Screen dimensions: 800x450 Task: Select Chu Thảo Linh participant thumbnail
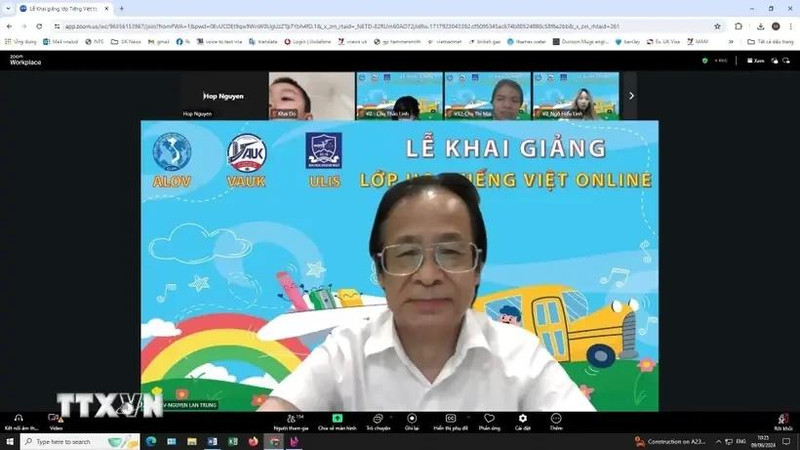tap(399, 96)
